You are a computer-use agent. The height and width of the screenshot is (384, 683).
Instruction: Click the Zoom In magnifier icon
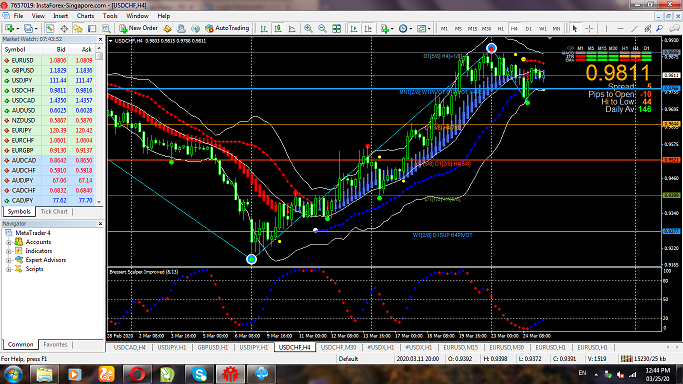point(308,28)
